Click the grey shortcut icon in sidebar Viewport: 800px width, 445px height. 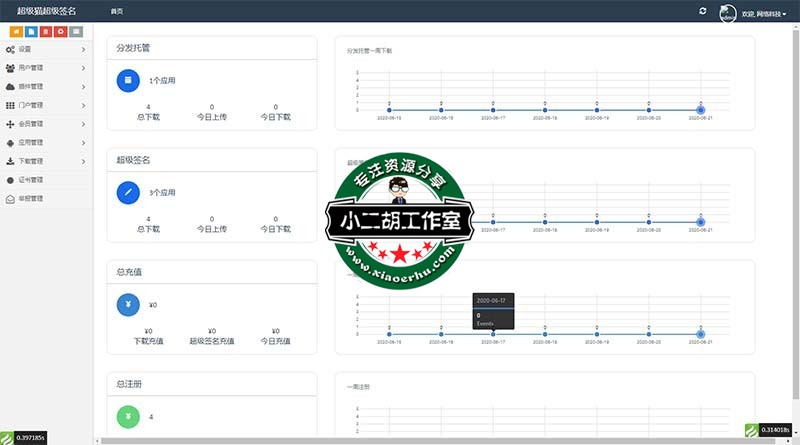tap(77, 31)
